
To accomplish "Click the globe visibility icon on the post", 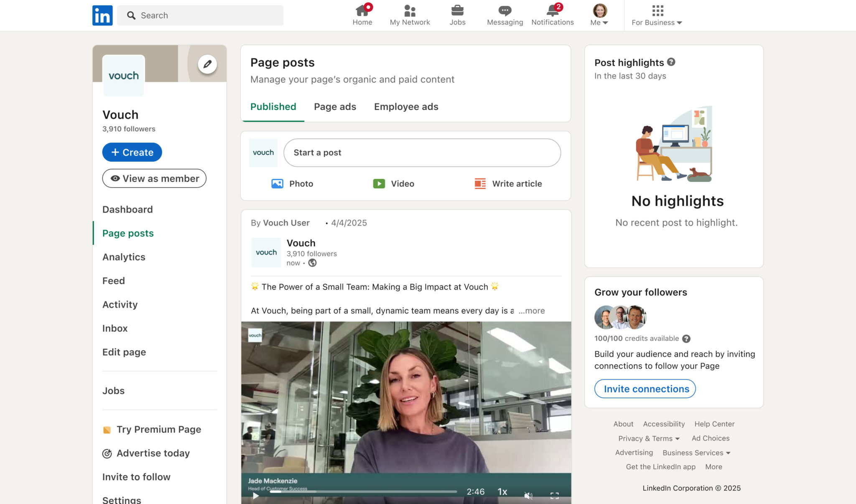I will (312, 263).
